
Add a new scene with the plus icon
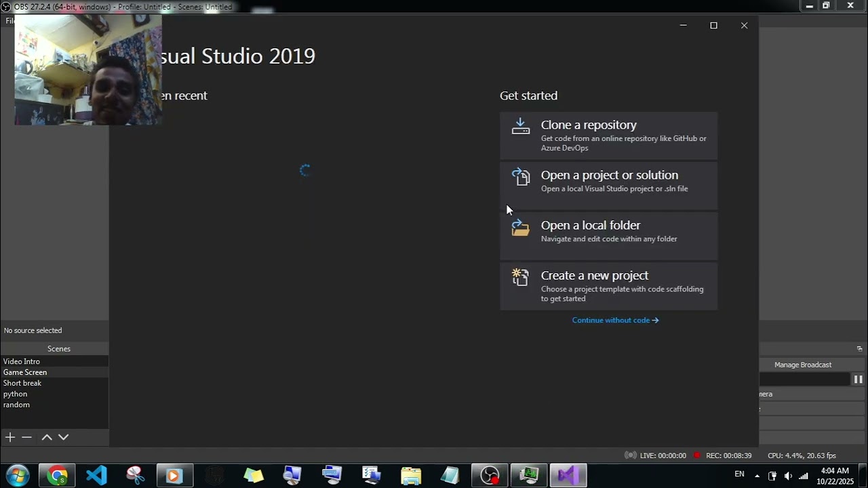click(x=10, y=437)
